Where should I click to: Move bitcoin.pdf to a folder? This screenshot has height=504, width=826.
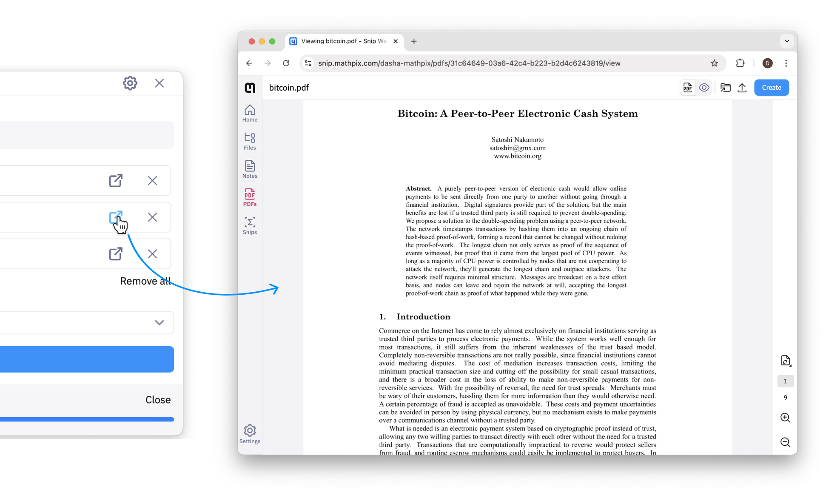coord(726,87)
